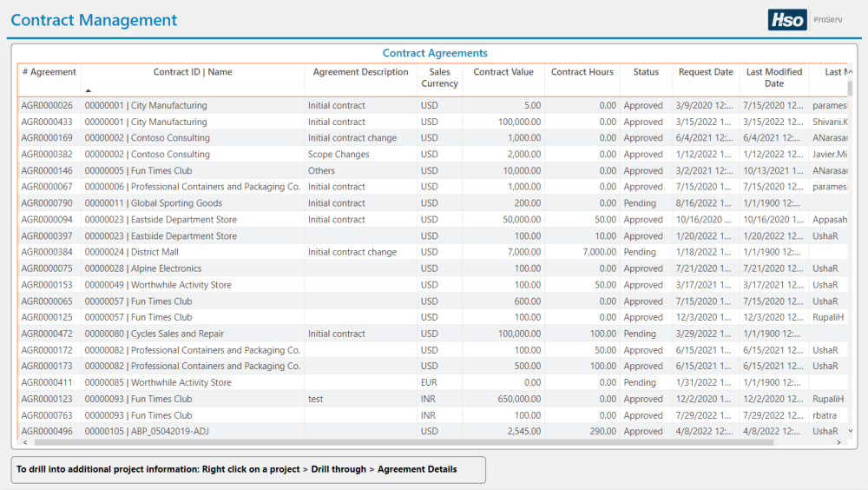Screen dimensions: 868x490
Task: Click rbatra in last modified by column
Action: (x=825, y=415)
